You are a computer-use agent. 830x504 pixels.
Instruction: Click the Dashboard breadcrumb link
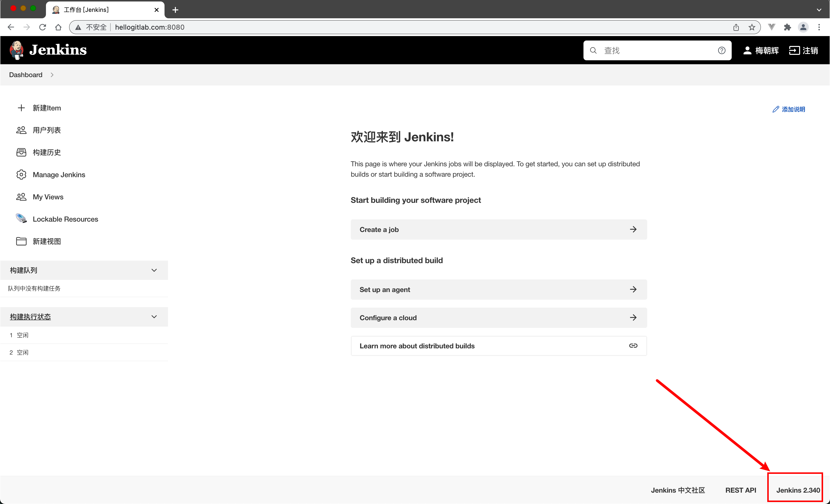click(x=26, y=75)
